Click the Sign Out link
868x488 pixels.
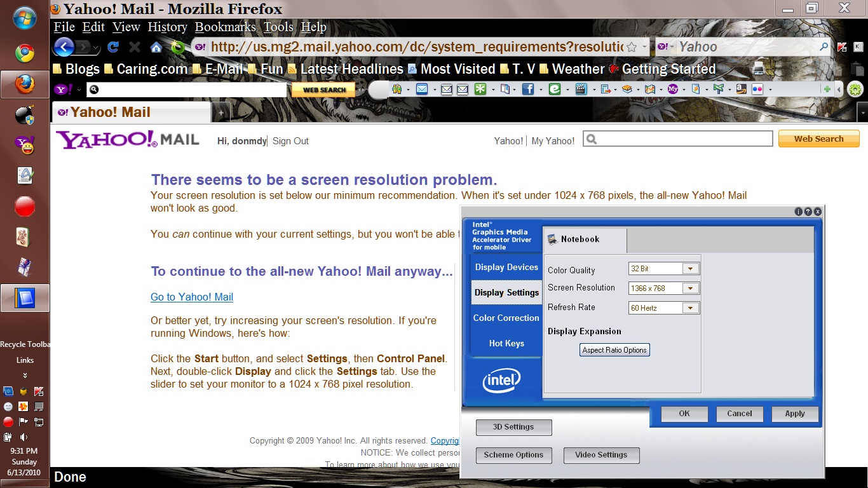tap(290, 141)
